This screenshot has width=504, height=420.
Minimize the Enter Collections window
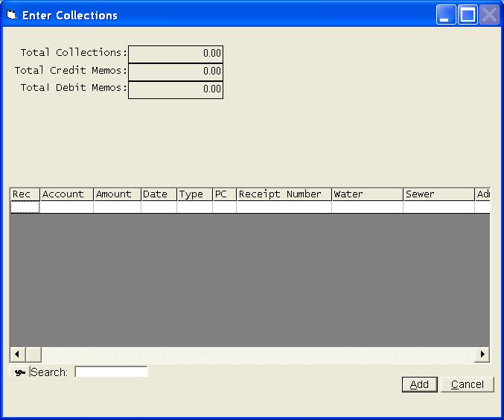(x=446, y=15)
